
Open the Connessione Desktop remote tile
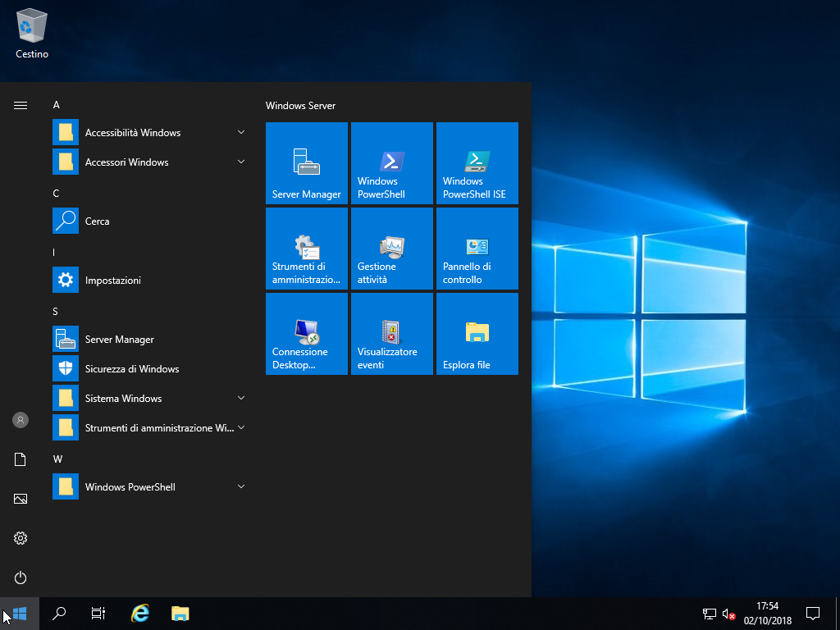click(x=307, y=333)
